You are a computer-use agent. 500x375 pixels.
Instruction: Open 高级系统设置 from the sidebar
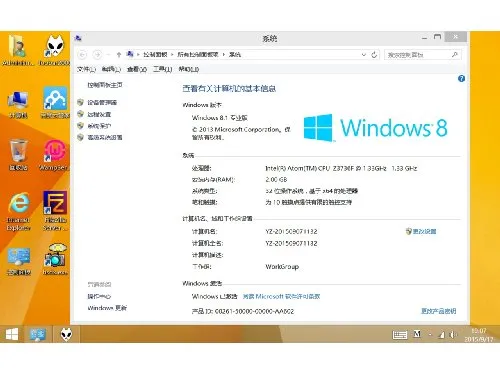click(105, 137)
